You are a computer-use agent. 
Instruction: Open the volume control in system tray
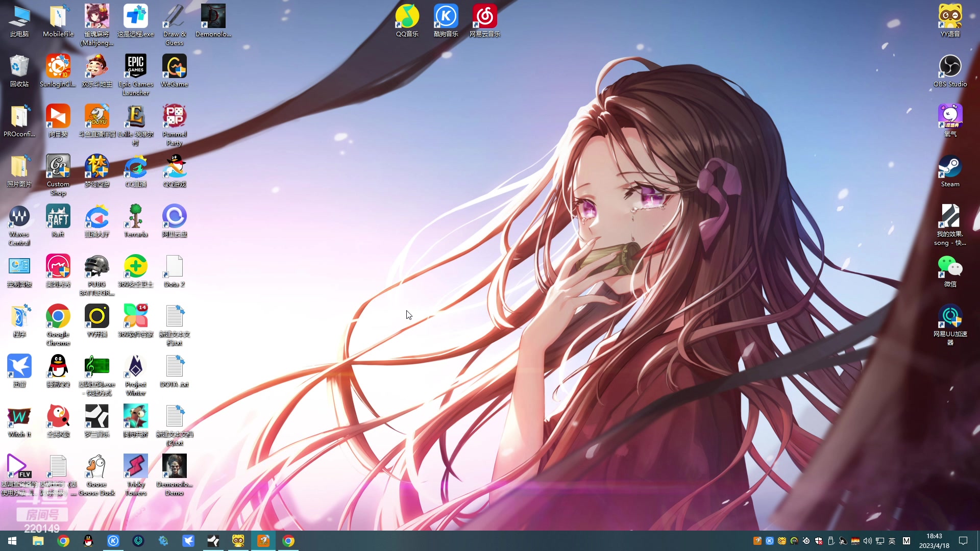(867, 541)
